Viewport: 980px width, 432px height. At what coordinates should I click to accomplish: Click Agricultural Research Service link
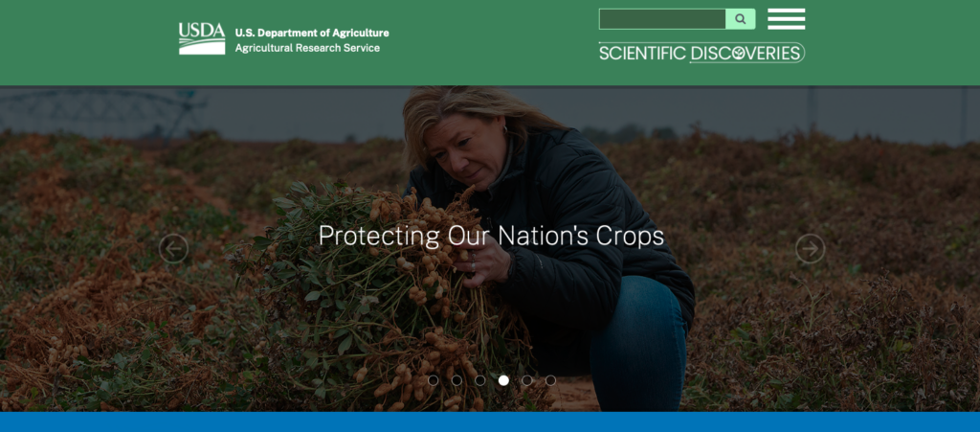tap(307, 48)
